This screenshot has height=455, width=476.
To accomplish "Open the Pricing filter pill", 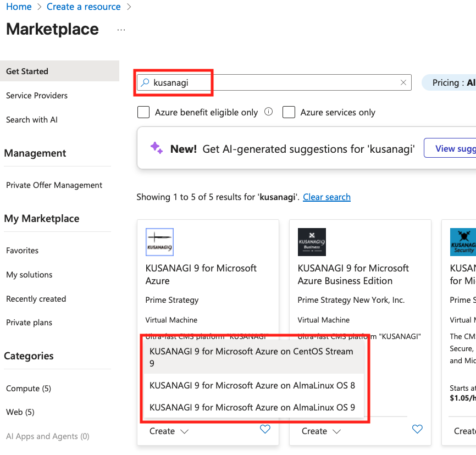I will [x=449, y=82].
